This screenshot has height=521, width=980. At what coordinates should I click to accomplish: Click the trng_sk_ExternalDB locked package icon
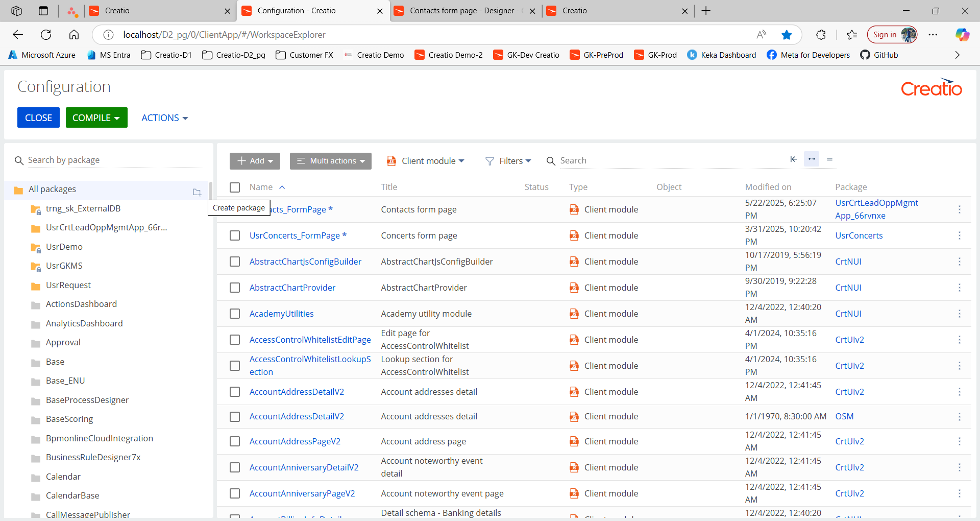pos(36,209)
